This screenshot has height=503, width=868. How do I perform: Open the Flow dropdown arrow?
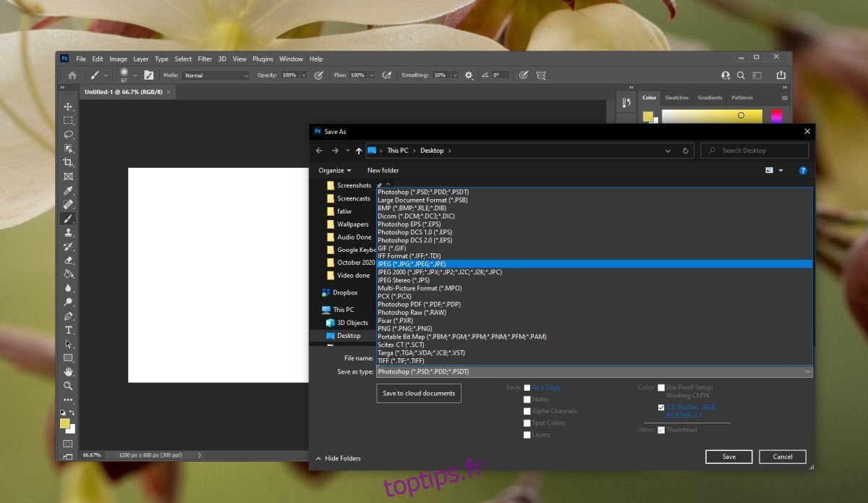tap(372, 75)
